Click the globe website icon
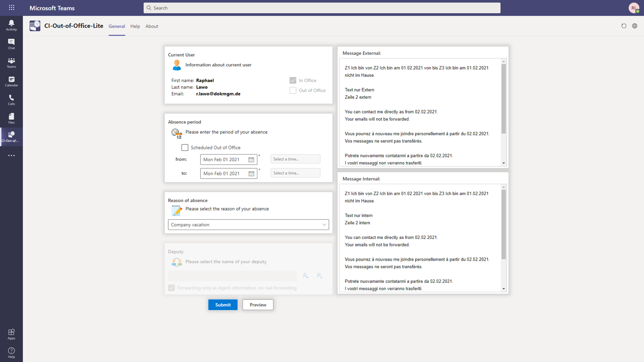This screenshot has height=362, width=644. point(635,26)
